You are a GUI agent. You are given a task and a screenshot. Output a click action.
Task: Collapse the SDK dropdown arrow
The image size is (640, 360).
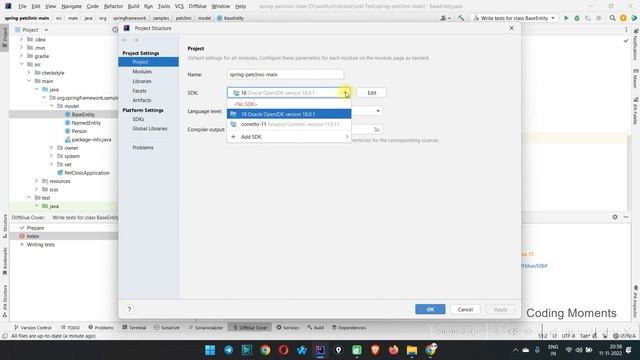pos(346,93)
